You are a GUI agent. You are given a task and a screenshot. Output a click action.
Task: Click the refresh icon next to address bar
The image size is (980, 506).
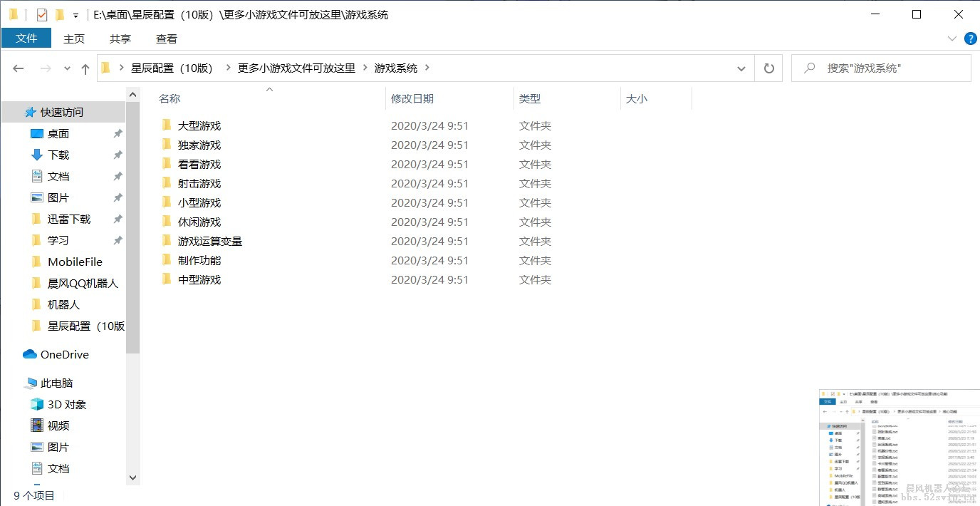click(x=768, y=68)
